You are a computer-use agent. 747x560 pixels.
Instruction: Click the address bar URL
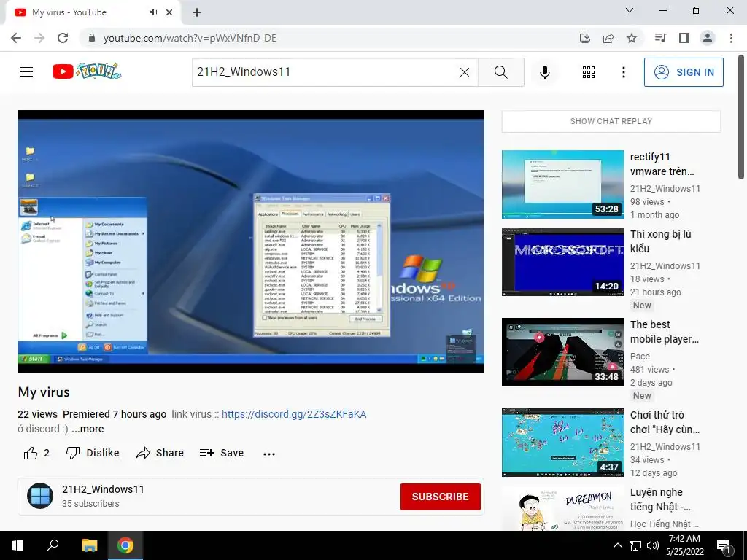[190, 38]
